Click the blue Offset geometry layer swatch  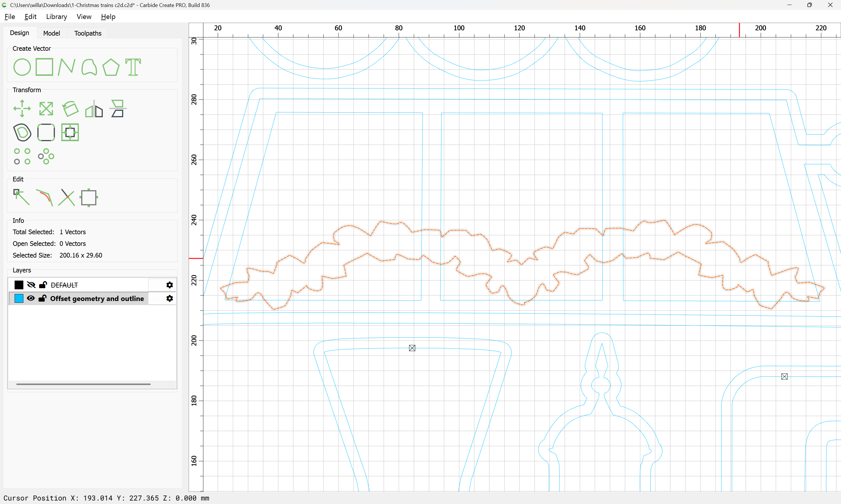(19, 298)
